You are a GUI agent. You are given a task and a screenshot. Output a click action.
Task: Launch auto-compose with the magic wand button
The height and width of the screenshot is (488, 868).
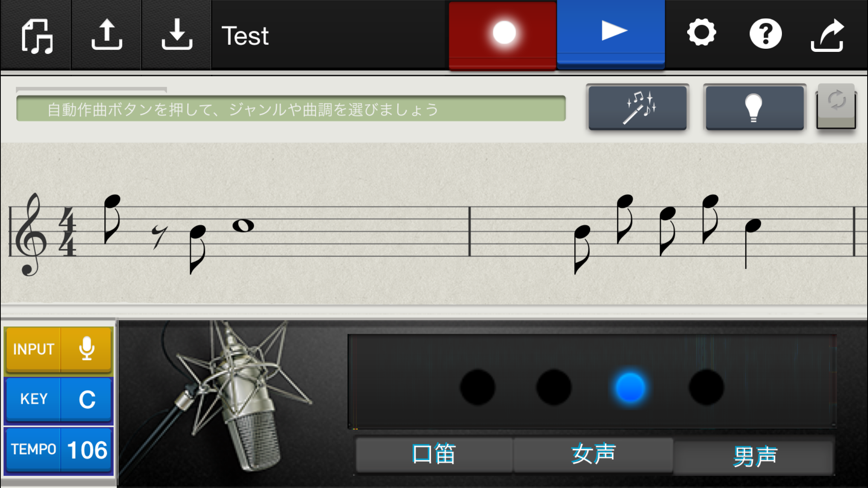[638, 108]
